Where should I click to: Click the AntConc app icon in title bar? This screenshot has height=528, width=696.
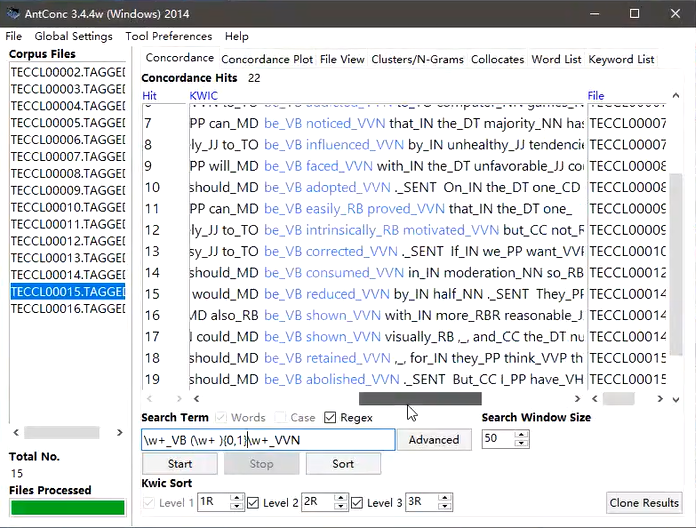coord(14,13)
